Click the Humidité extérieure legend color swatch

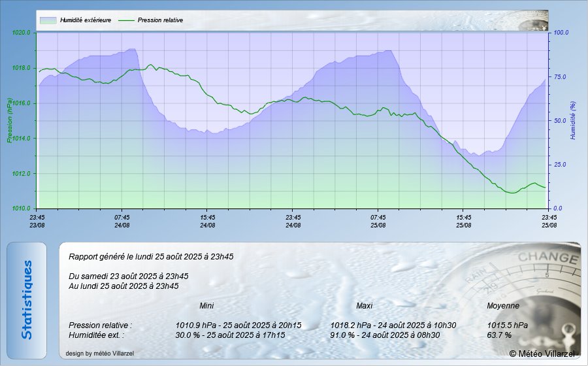[48, 20]
